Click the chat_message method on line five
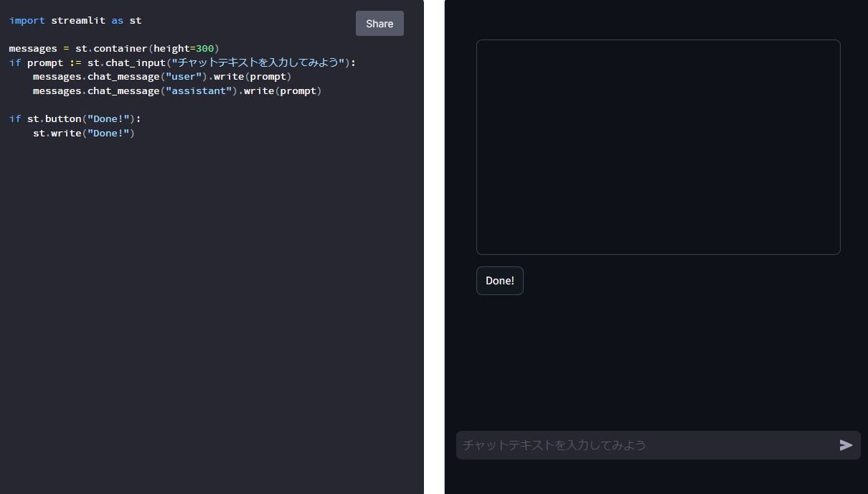Image resolution: width=868 pixels, height=494 pixels. [123, 76]
